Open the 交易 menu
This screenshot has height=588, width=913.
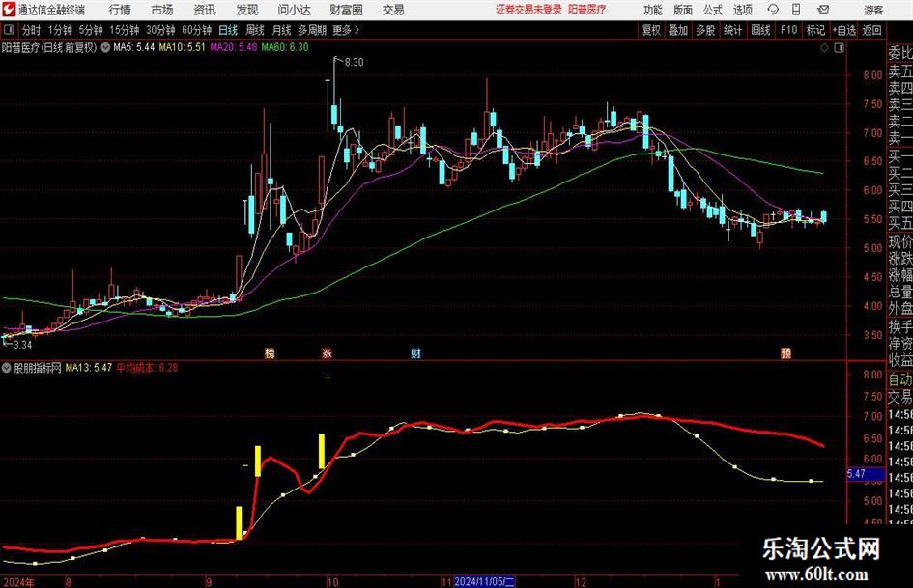[x=393, y=10]
